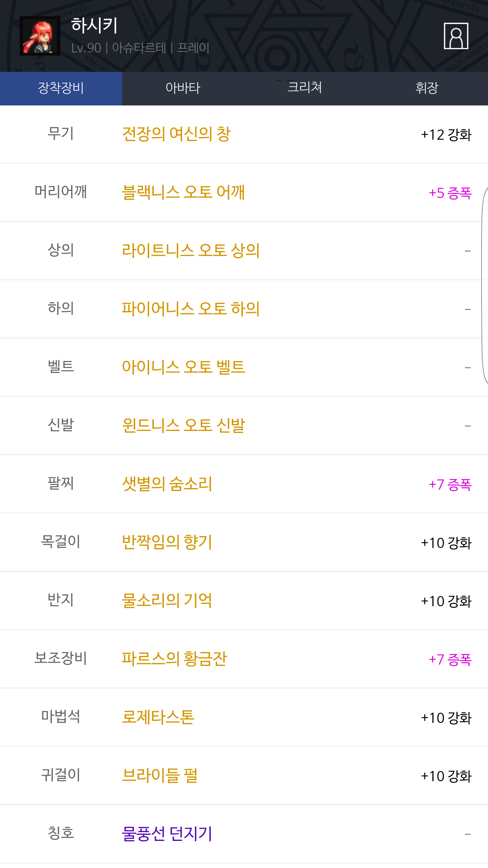Click ring item 물소리의 기억

click(167, 601)
